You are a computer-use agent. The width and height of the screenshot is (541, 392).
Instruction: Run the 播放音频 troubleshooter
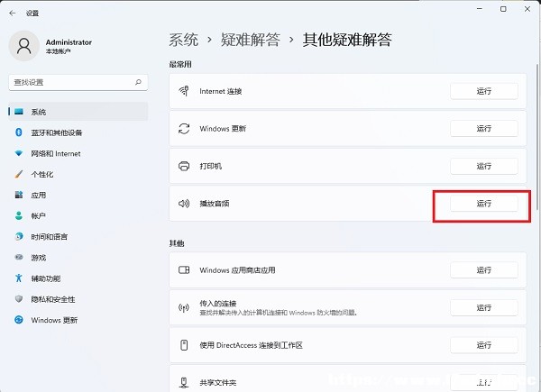point(483,204)
